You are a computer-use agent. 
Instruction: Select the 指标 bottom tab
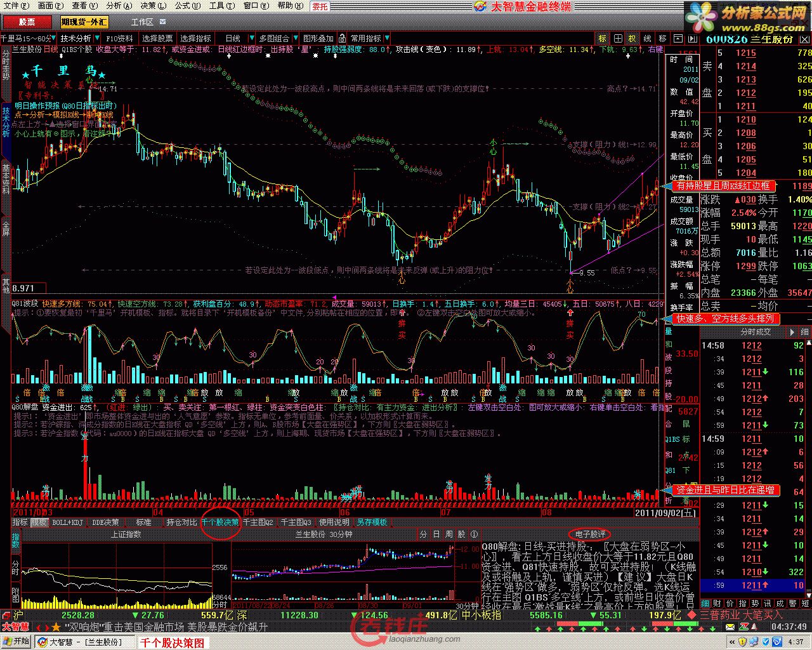[x=20, y=522]
